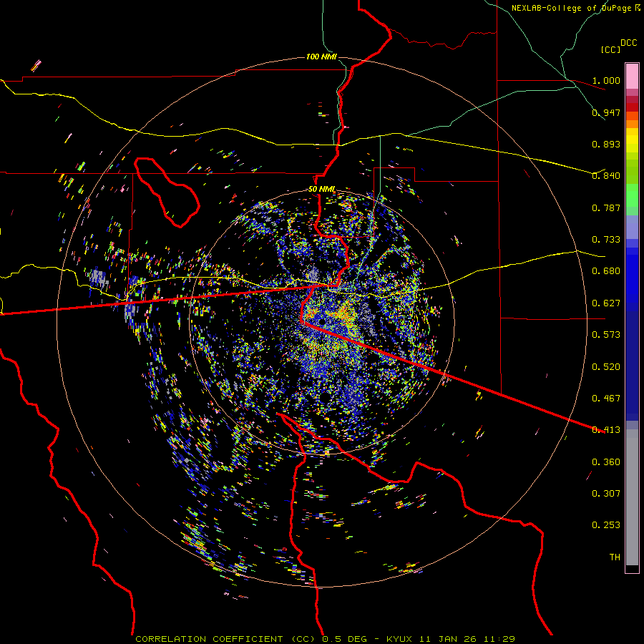Click the 0.680 legend value
The height and width of the screenshot is (644, 644).
tap(606, 271)
